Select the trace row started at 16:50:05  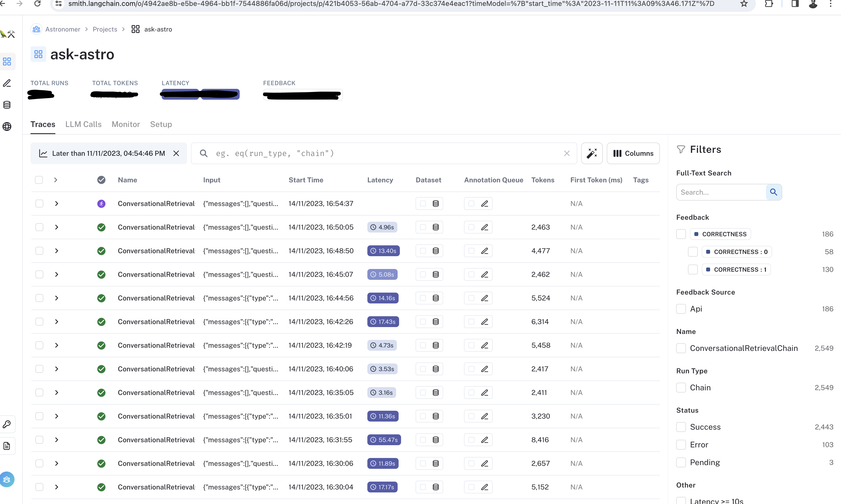(39, 227)
